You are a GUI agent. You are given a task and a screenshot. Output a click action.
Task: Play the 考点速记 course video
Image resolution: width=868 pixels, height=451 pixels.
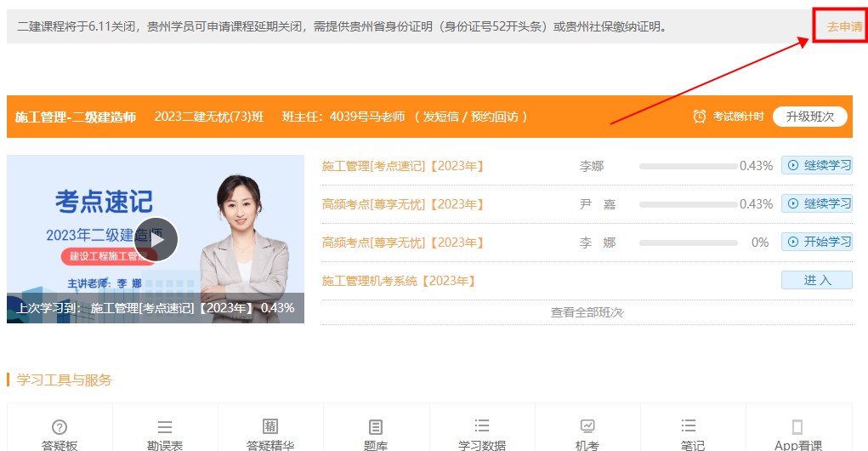[156, 239]
